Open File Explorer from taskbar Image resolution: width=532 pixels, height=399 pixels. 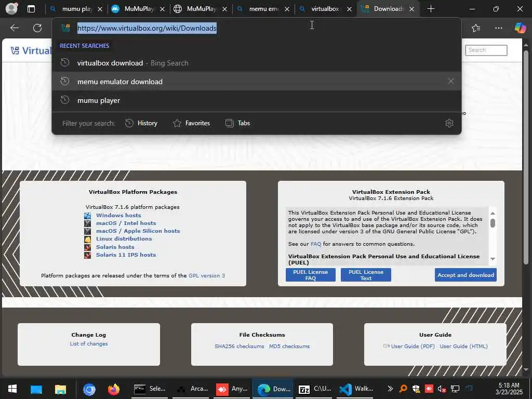[60, 389]
